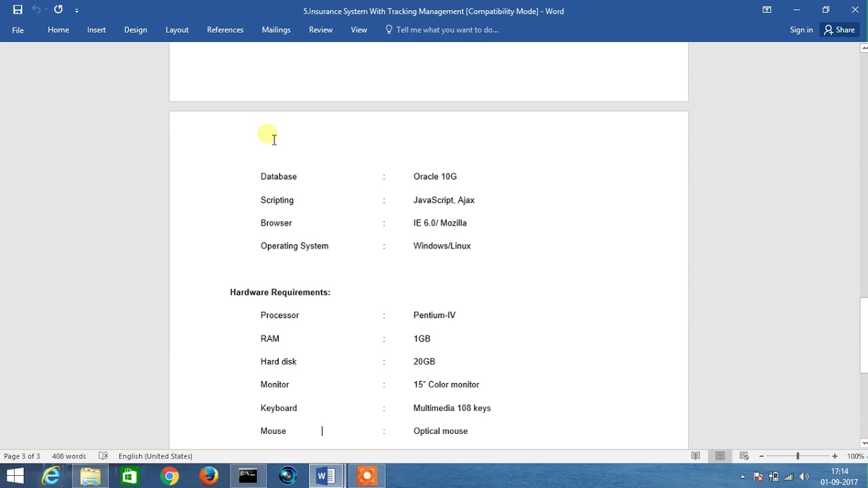
Task: Click the proofing errors icon
Action: (103, 456)
